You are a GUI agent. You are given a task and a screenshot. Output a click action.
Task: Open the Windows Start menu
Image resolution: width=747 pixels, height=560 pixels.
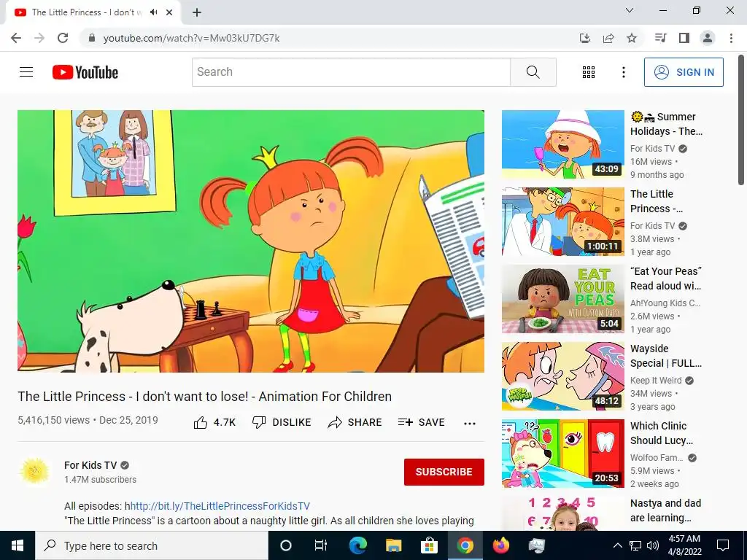pos(18,545)
